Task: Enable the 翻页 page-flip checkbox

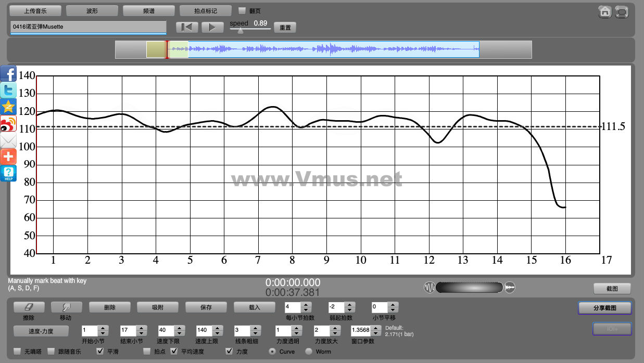Action: (x=242, y=11)
